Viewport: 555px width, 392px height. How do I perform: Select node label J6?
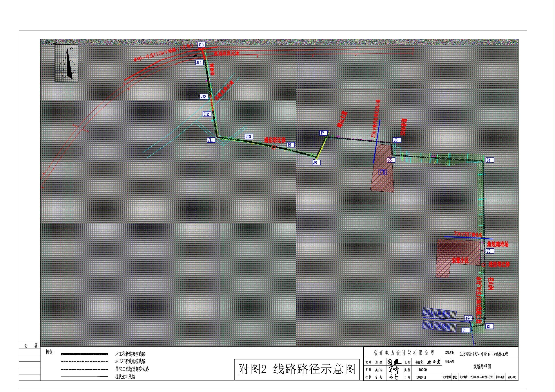(397, 140)
